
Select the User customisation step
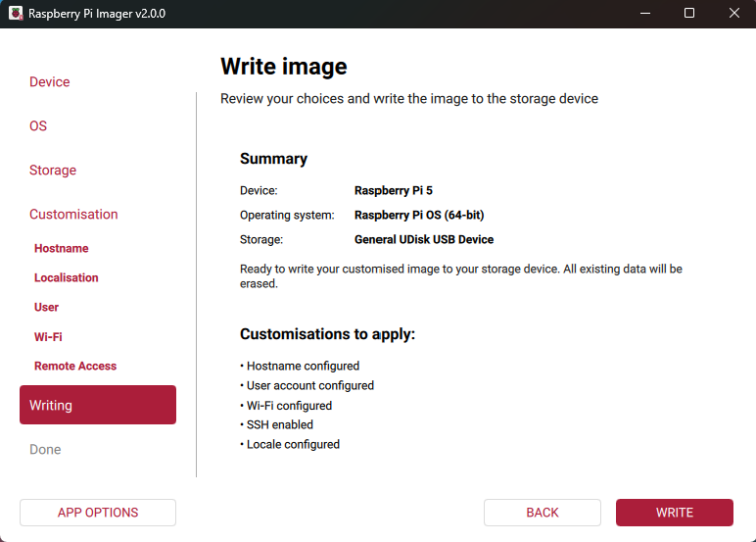tap(47, 308)
